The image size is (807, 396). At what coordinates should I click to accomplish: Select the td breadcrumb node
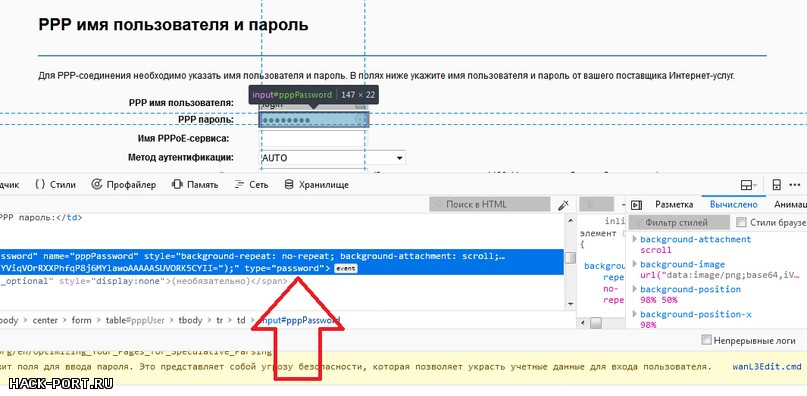pyautogui.click(x=241, y=320)
